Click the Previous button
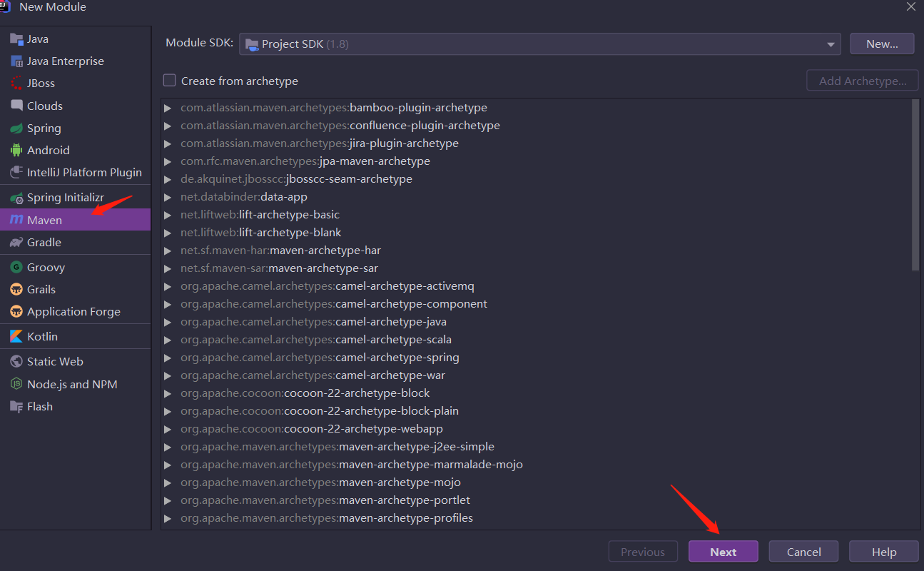The width and height of the screenshot is (924, 571). tap(642, 552)
